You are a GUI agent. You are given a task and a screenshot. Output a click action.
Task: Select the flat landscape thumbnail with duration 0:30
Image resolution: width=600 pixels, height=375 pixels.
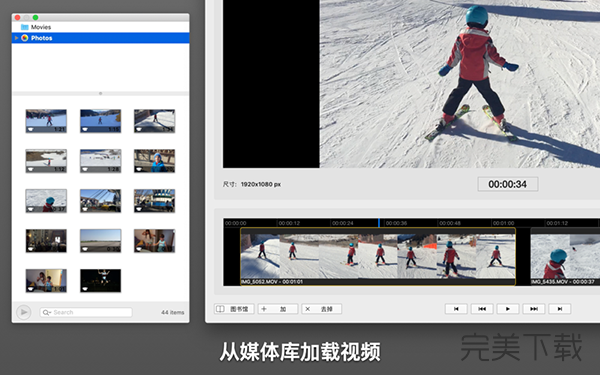(x=100, y=241)
